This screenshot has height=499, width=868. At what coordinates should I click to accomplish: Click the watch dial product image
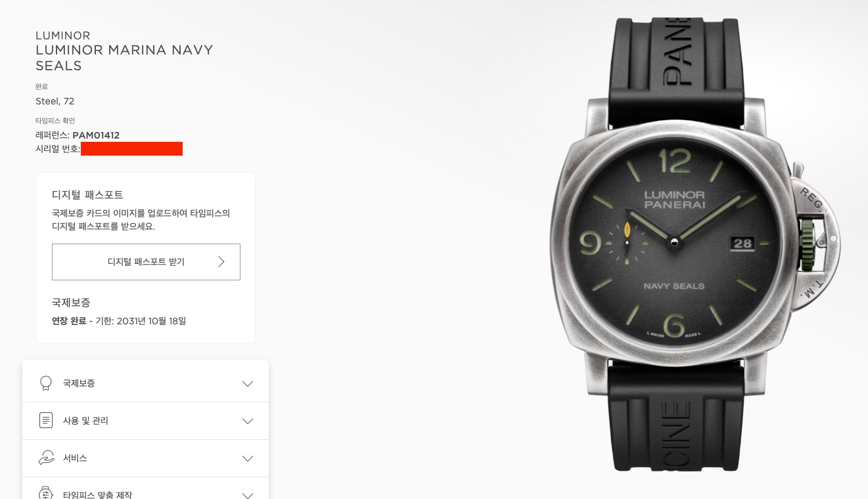pyautogui.click(x=674, y=243)
